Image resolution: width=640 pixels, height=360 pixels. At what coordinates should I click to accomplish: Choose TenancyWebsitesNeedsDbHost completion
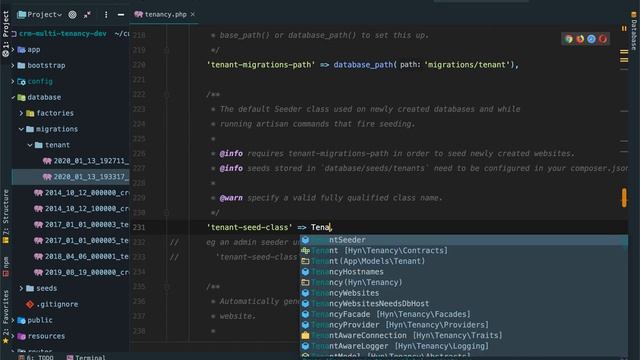coord(464,304)
